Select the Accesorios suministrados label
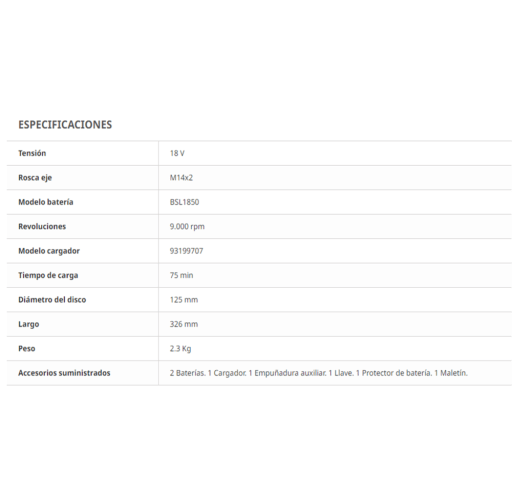512x504 pixels. tap(64, 373)
